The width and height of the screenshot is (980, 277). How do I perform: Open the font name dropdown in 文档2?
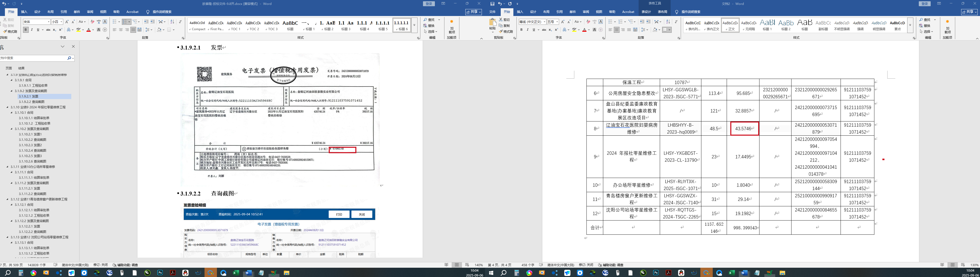pyautogui.click(x=544, y=22)
